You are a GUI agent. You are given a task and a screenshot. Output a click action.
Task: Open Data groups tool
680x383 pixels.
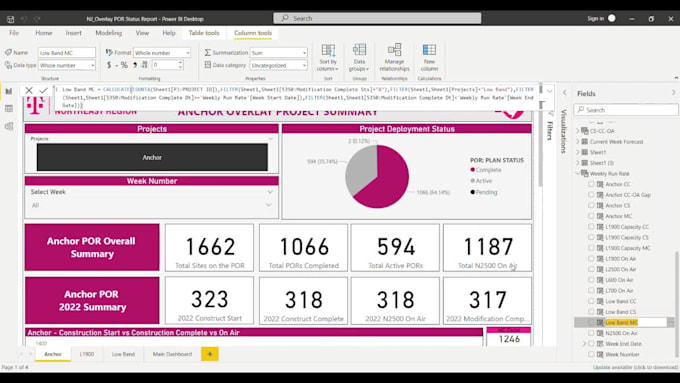point(359,58)
